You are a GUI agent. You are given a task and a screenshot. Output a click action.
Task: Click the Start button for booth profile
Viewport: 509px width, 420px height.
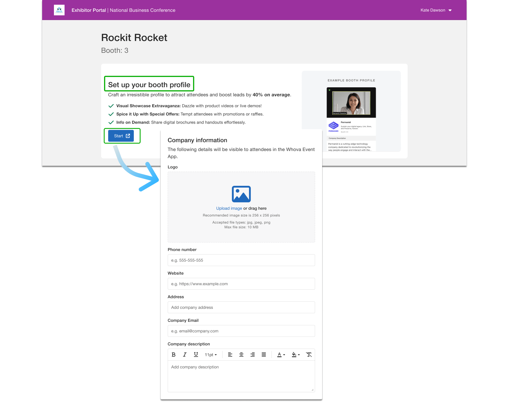coord(121,136)
